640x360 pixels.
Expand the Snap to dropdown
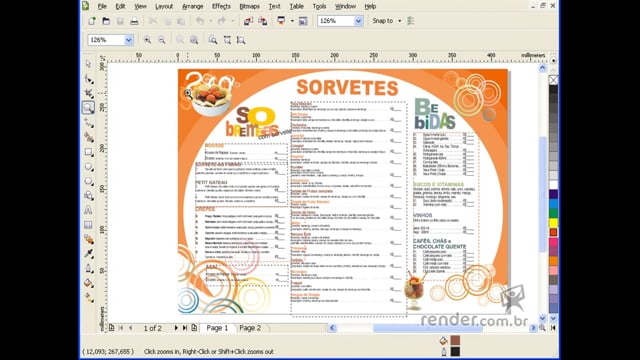pos(400,21)
